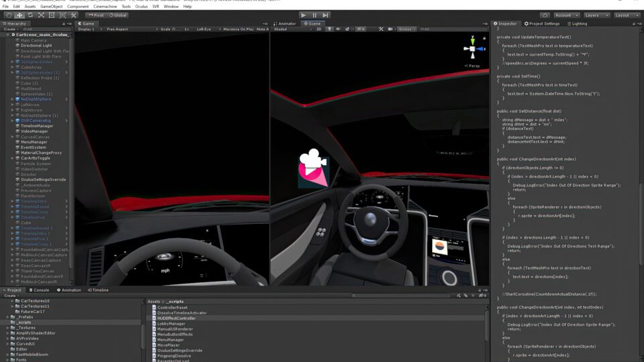Open the scene camera settings icon

pos(390,29)
